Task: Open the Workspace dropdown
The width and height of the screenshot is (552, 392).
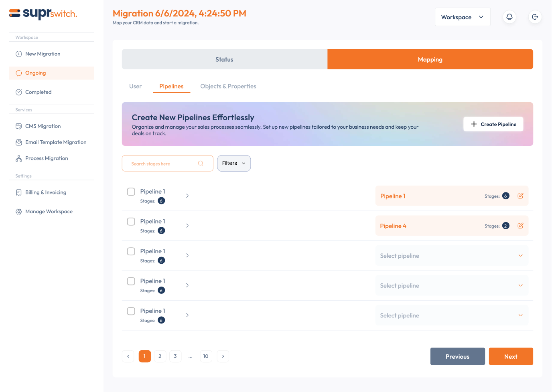Action: pos(462,17)
